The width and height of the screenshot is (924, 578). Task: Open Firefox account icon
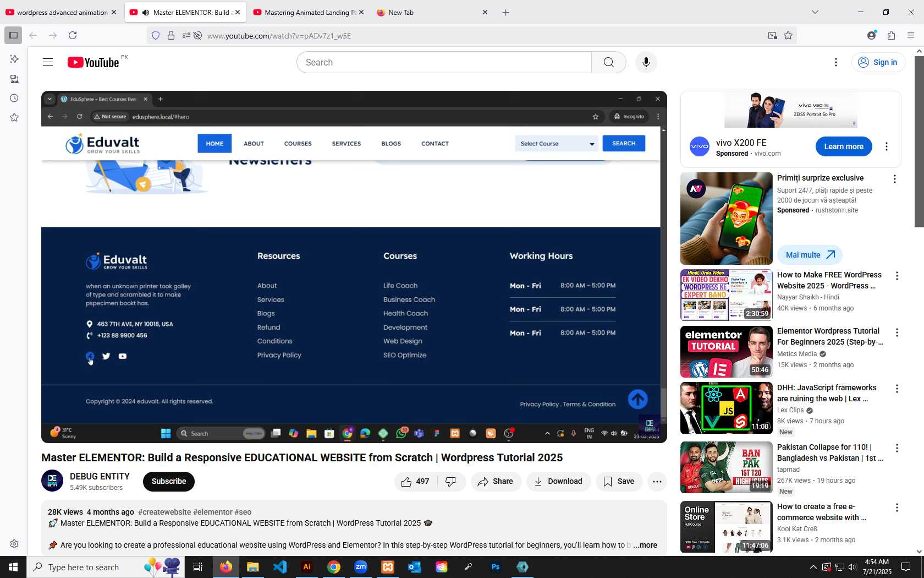(x=872, y=35)
